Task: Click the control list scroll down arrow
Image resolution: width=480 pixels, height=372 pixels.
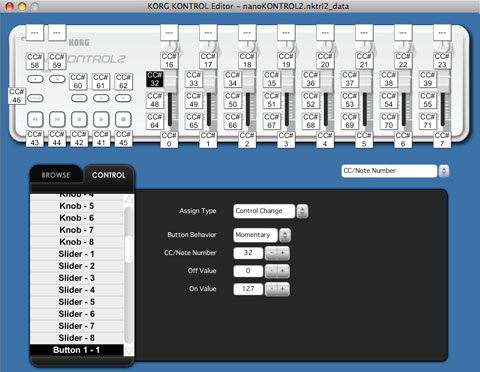Action: (x=129, y=350)
